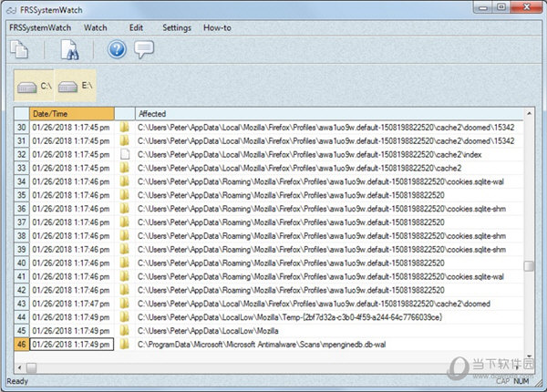Viewport: 547px width, 392px height.
Task: Click the folder icon in row 33
Action: (x=125, y=168)
